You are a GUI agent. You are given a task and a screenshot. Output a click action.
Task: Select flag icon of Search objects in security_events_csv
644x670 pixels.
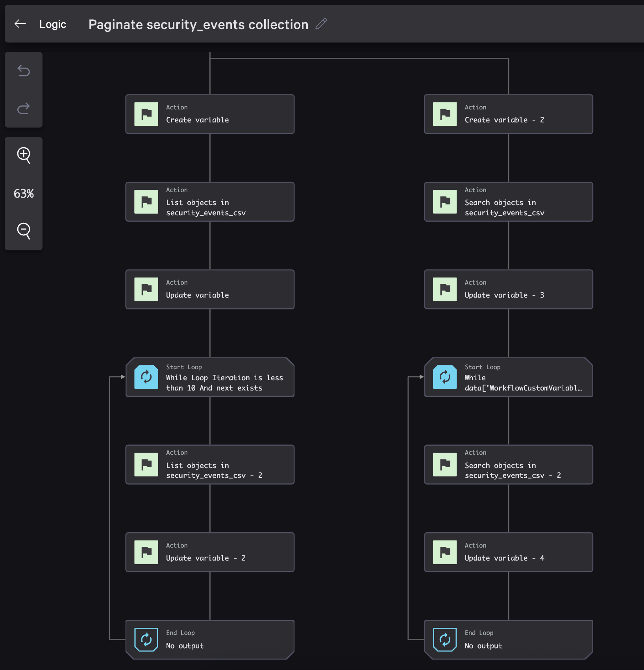click(x=444, y=202)
